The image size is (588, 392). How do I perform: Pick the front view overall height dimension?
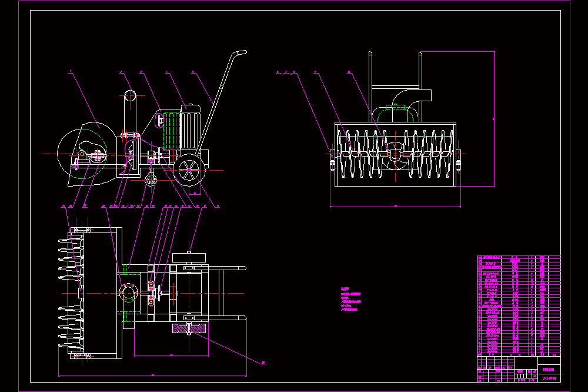pyautogui.click(x=494, y=119)
